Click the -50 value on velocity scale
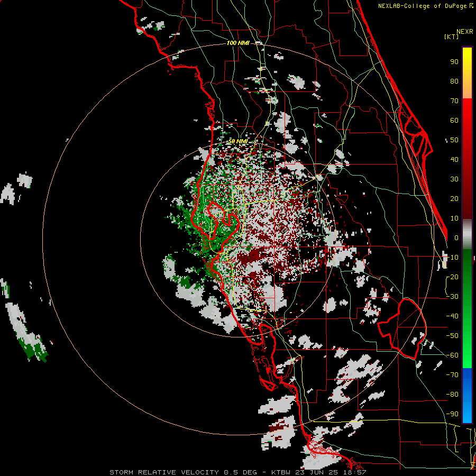476x476 pixels. 452,336
